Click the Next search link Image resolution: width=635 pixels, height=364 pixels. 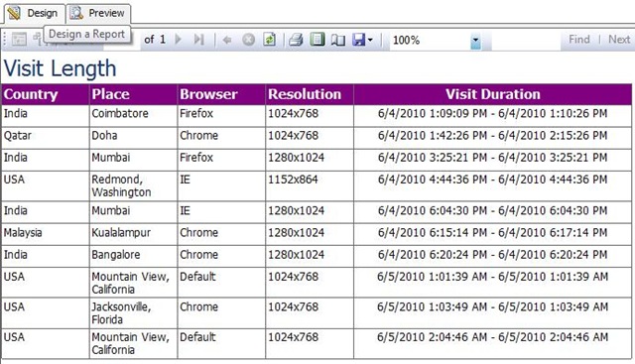click(619, 40)
